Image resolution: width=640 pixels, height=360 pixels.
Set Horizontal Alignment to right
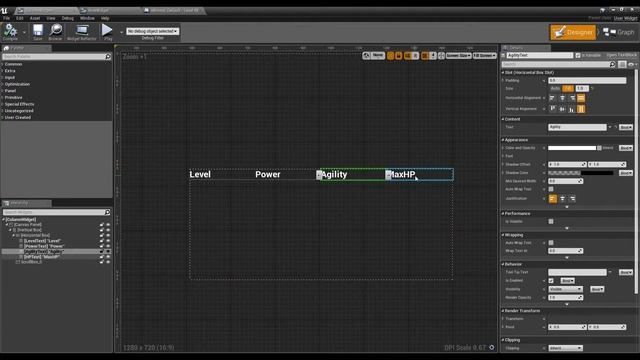coord(572,98)
